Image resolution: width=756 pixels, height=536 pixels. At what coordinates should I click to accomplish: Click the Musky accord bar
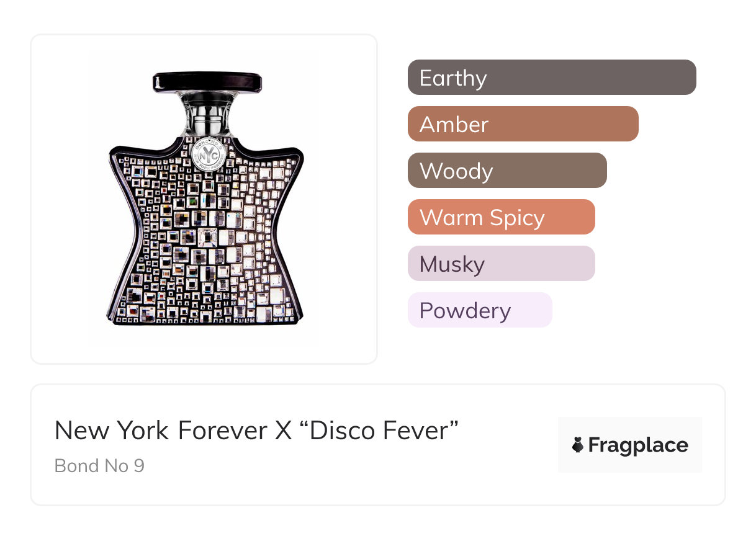pyautogui.click(x=502, y=264)
